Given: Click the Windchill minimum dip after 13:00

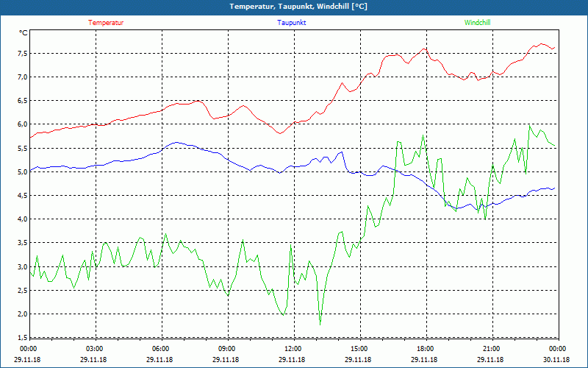Looking at the screenshot, I should (x=320, y=325).
